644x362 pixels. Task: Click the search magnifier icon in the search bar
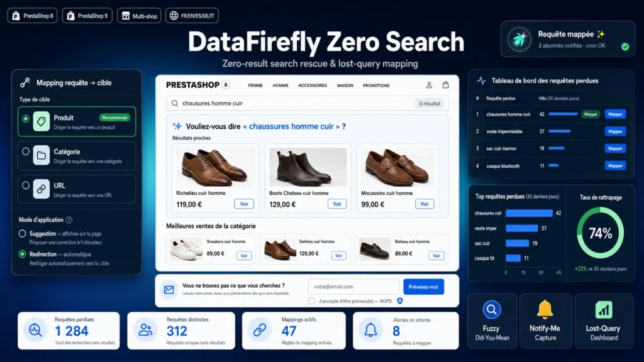[x=175, y=104]
